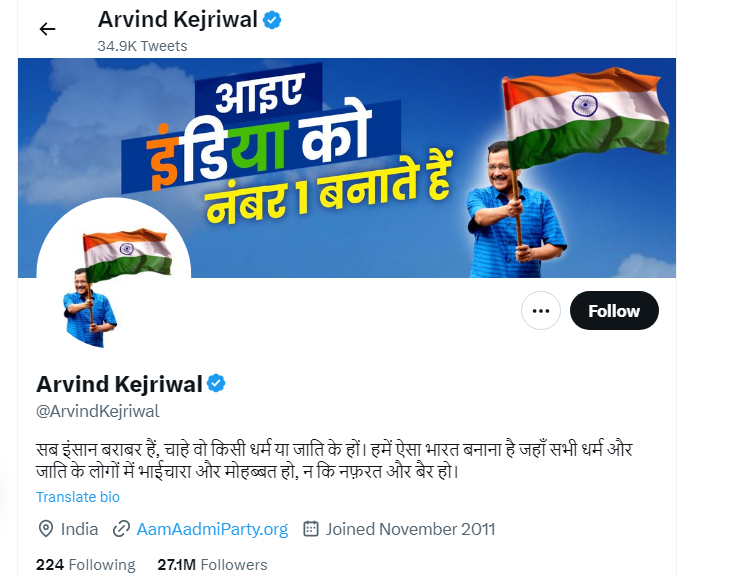
Task: View the 27.1M Followers list
Action: pos(212,564)
